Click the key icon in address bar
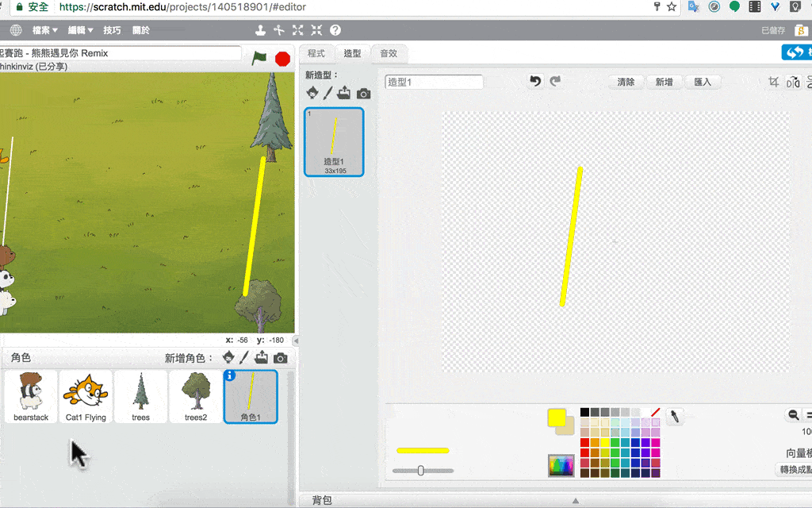 click(657, 6)
